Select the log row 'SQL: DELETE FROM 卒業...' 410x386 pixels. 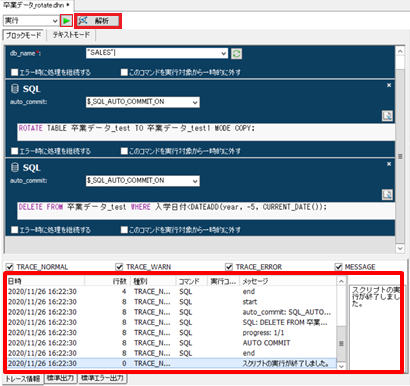pos(172,323)
